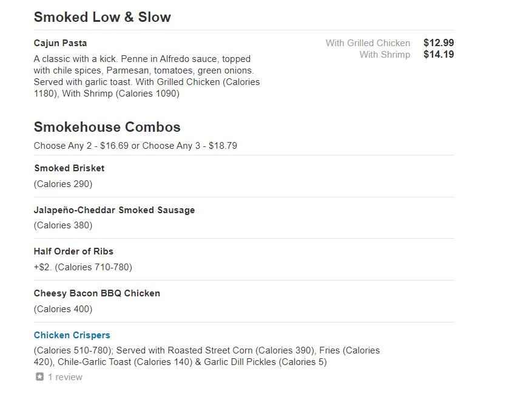
Task: Click Half Order of Ribs item
Action: tap(73, 251)
